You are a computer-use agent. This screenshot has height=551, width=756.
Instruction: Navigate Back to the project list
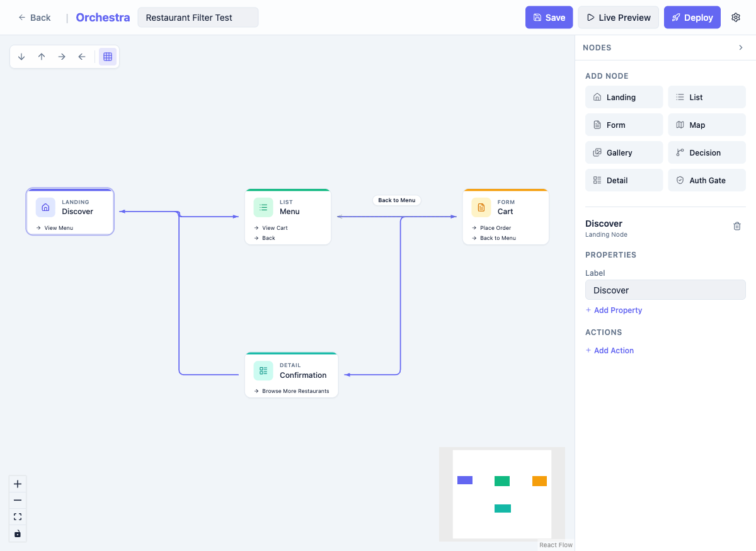pos(34,17)
